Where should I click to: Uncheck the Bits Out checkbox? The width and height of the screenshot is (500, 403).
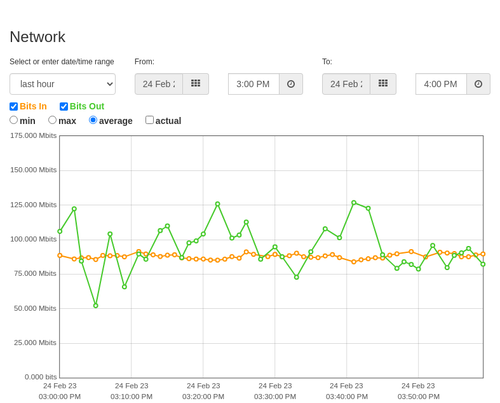[x=64, y=106]
